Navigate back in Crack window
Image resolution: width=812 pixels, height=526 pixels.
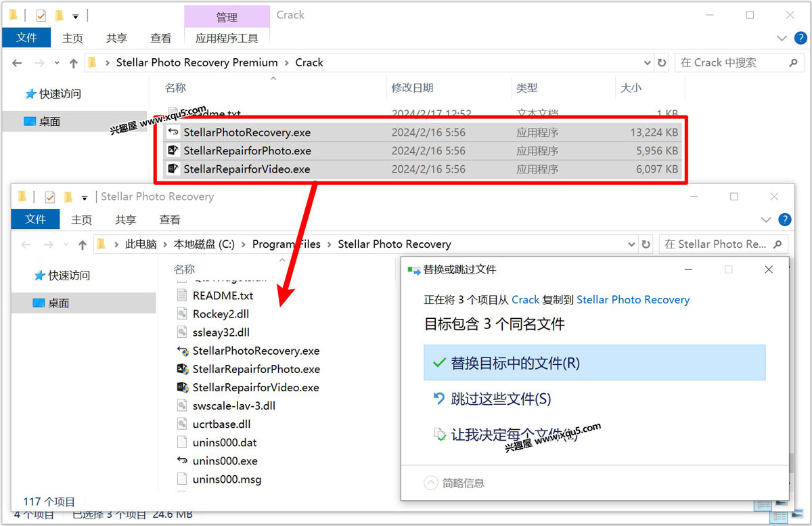point(18,63)
